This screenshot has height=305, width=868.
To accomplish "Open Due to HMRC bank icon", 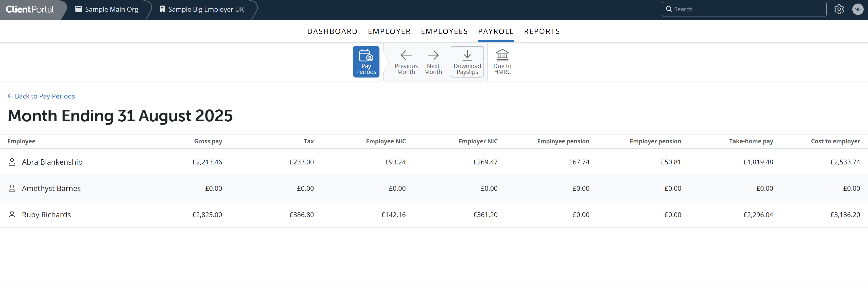I will point(502,55).
